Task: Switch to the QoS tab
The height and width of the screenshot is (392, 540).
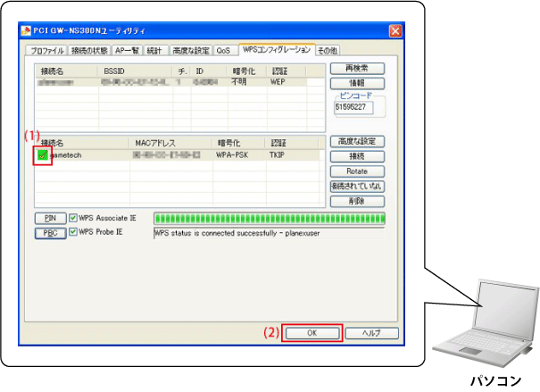Action: (223, 51)
